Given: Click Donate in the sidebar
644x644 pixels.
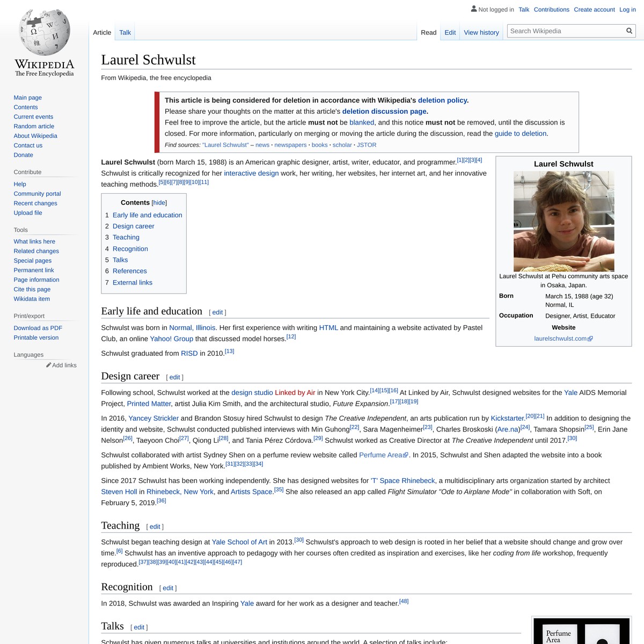Looking at the screenshot, I should pos(23,155).
